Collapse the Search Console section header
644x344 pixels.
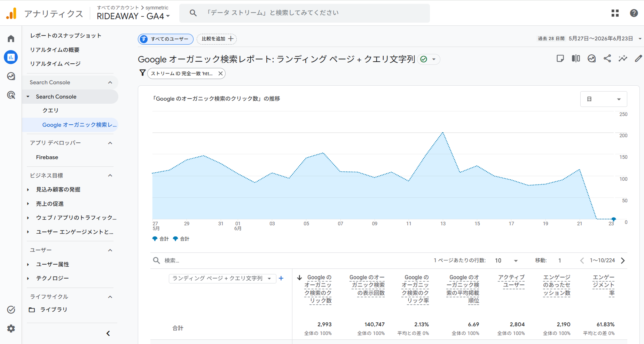[110, 83]
